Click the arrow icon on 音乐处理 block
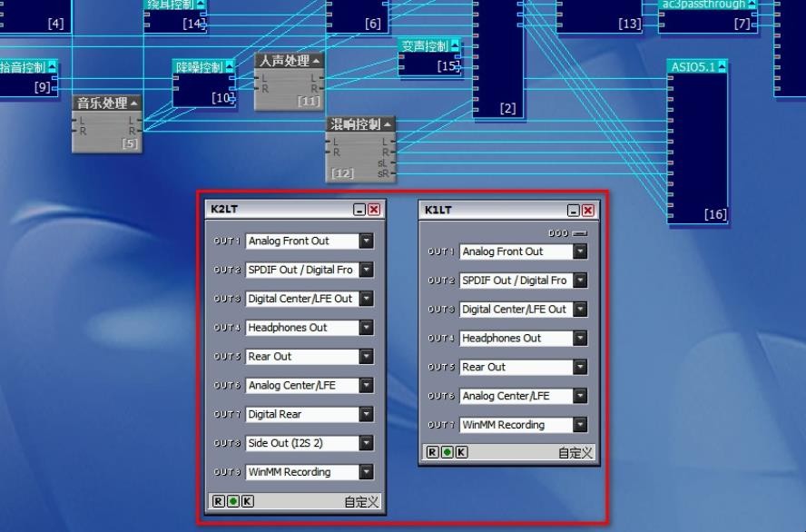Screen dimensions: 806x532 pos(134,103)
